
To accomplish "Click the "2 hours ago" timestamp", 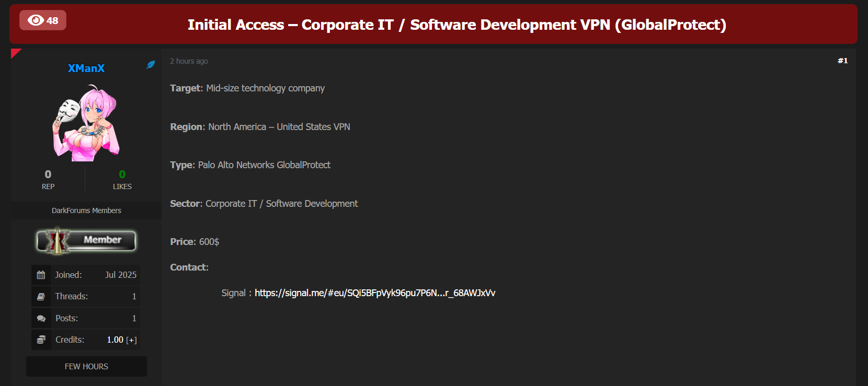I will click(x=189, y=61).
